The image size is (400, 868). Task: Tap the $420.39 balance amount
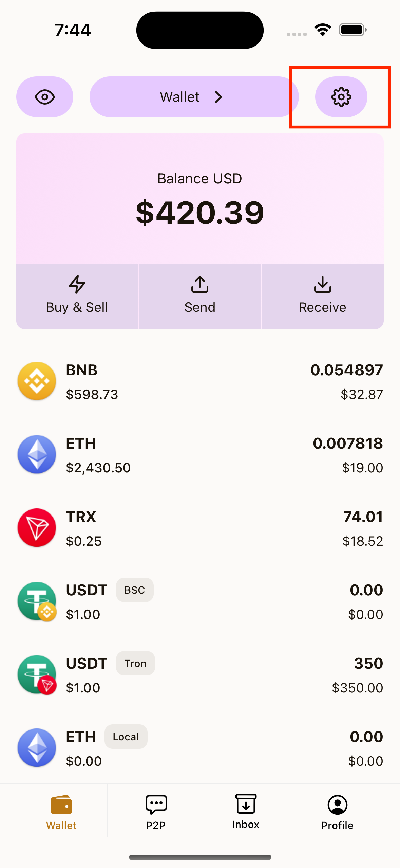(200, 213)
